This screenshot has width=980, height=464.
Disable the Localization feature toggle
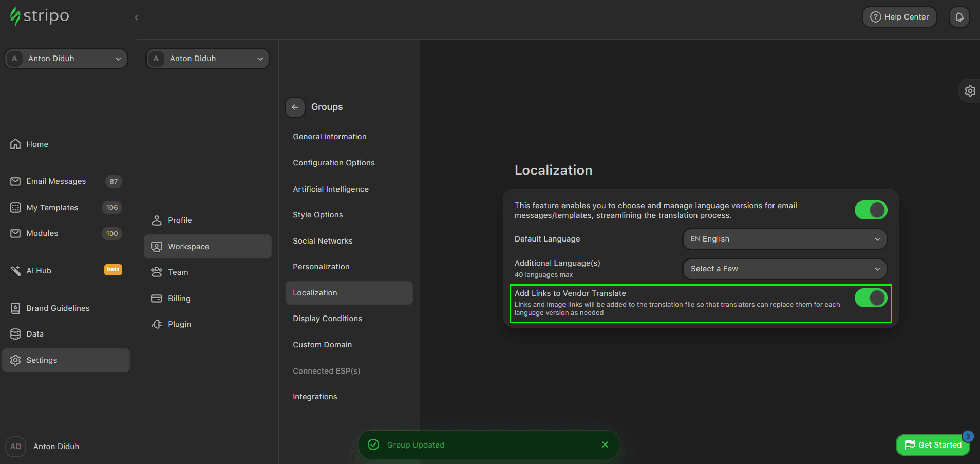pyautogui.click(x=871, y=210)
